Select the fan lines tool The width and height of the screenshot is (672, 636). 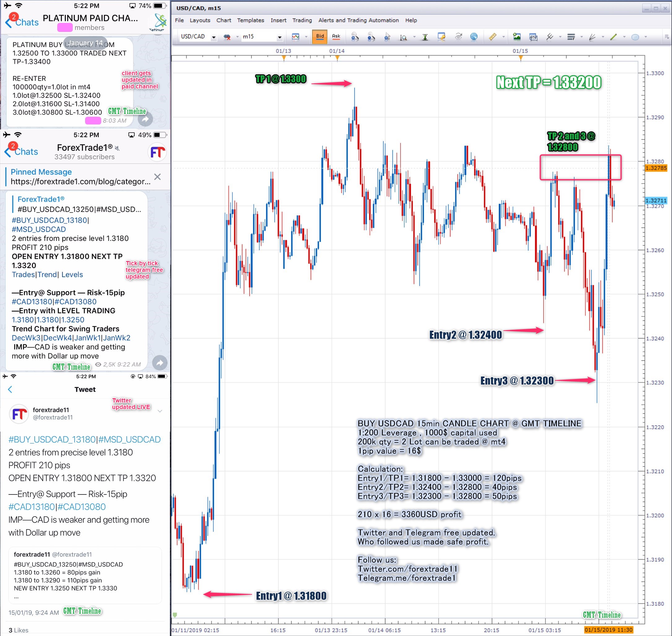(x=592, y=37)
